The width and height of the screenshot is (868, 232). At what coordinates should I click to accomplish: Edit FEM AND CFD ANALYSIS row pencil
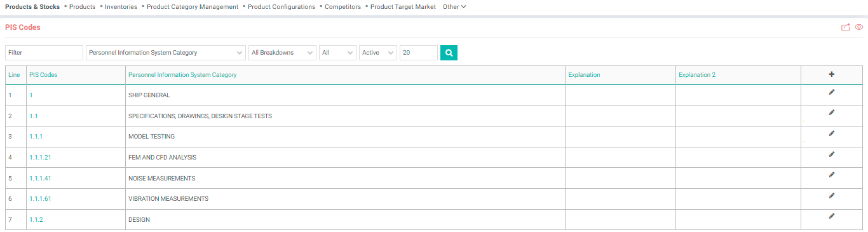[832, 154]
